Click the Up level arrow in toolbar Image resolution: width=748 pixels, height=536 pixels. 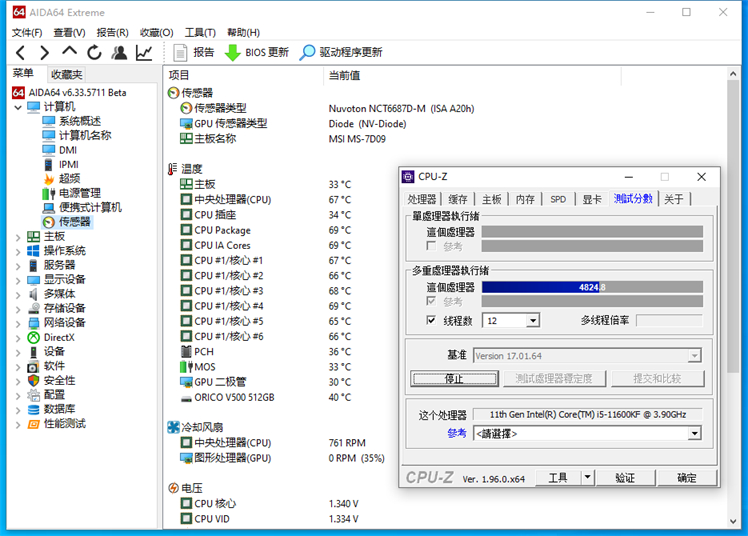(70, 51)
